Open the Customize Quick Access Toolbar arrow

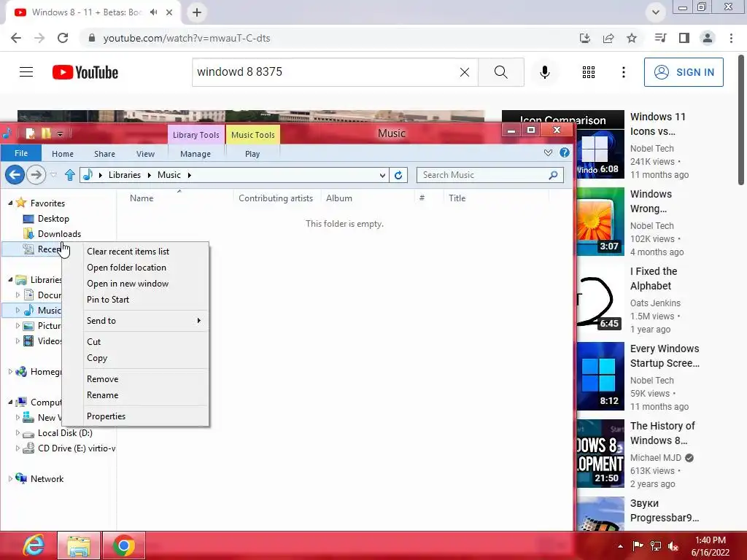pyautogui.click(x=60, y=134)
